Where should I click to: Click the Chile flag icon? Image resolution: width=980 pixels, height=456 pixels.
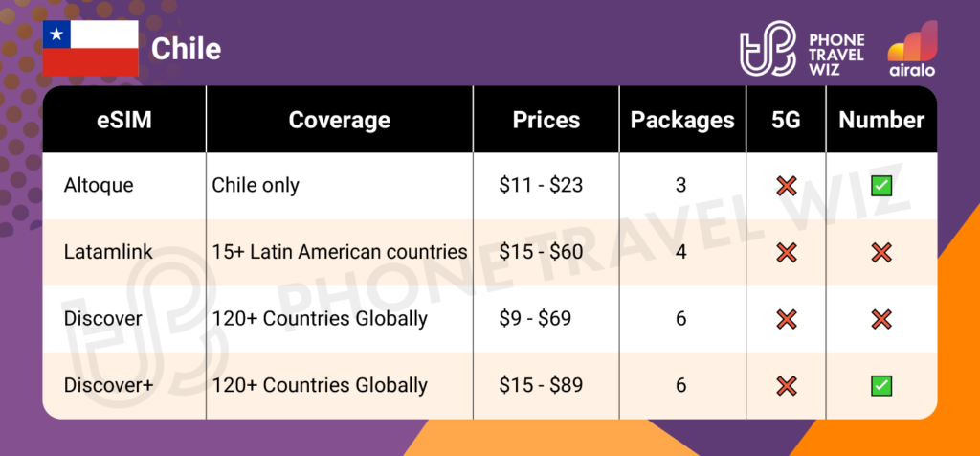coord(90,48)
